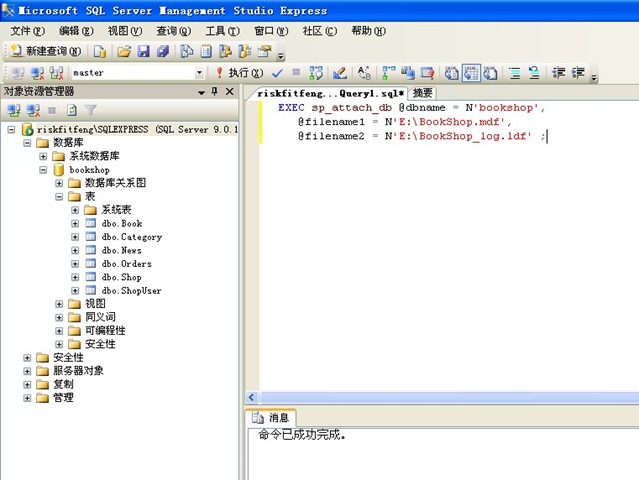This screenshot has height=480, width=639.
Task: Toggle Results to File mode
Action: (490, 73)
